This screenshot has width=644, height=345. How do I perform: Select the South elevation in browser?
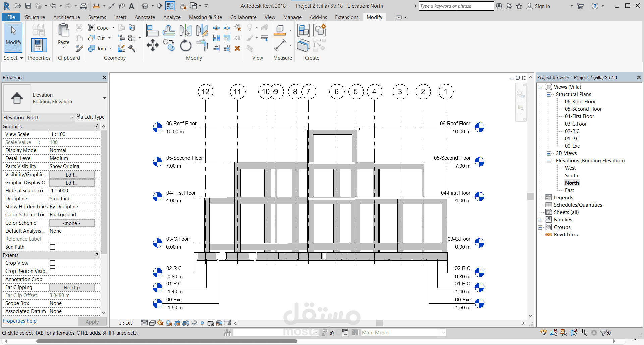pyautogui.click(x=571, y=176)
